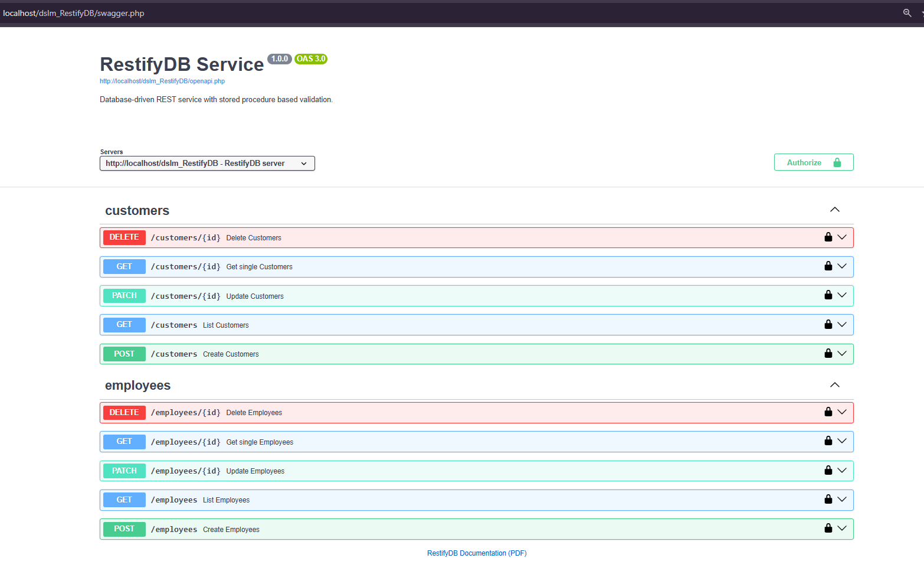Image resolution: width=924 pixels, height=571 pixels.
Task: Click the browser address bar URL
Action: tap(74, 13)
